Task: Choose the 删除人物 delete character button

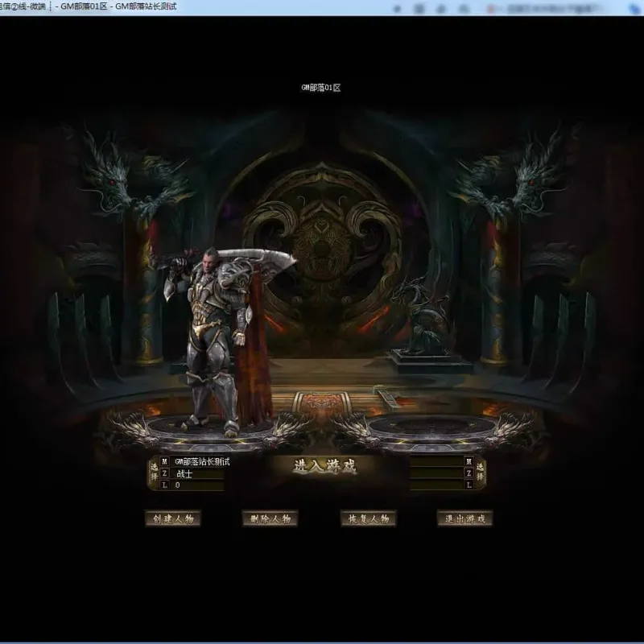Action: [270, 518]
